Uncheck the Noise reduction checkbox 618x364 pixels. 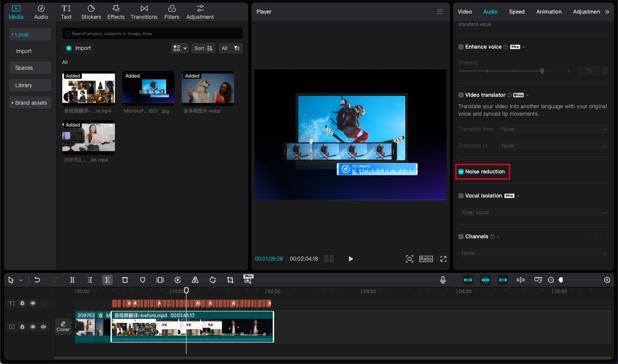coord(461,172)
